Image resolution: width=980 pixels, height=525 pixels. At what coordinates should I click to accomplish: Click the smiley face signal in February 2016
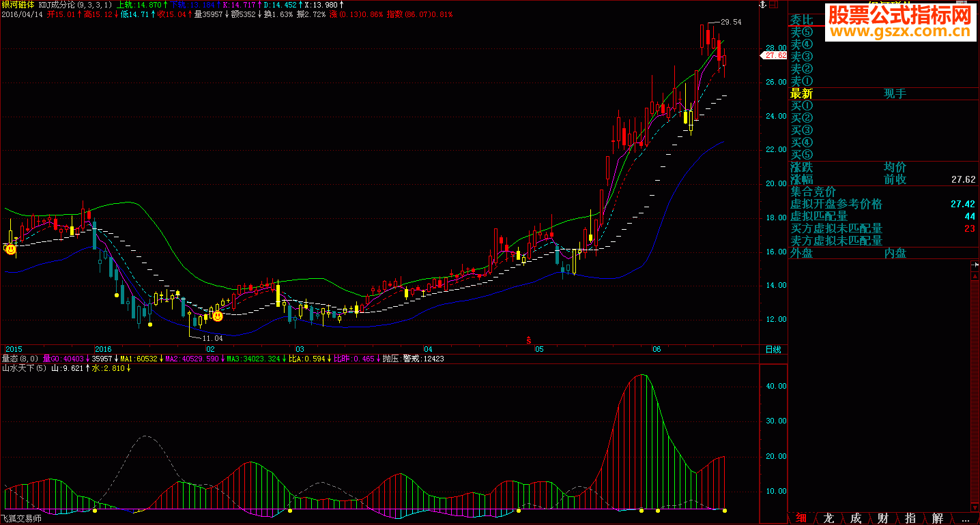tap(218, 316)
